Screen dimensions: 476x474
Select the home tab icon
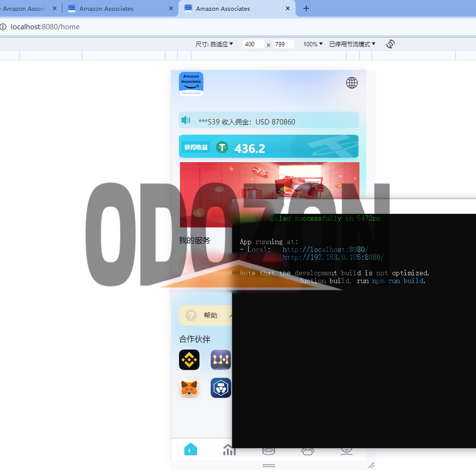pyautogui.click(x=191, y=449)
